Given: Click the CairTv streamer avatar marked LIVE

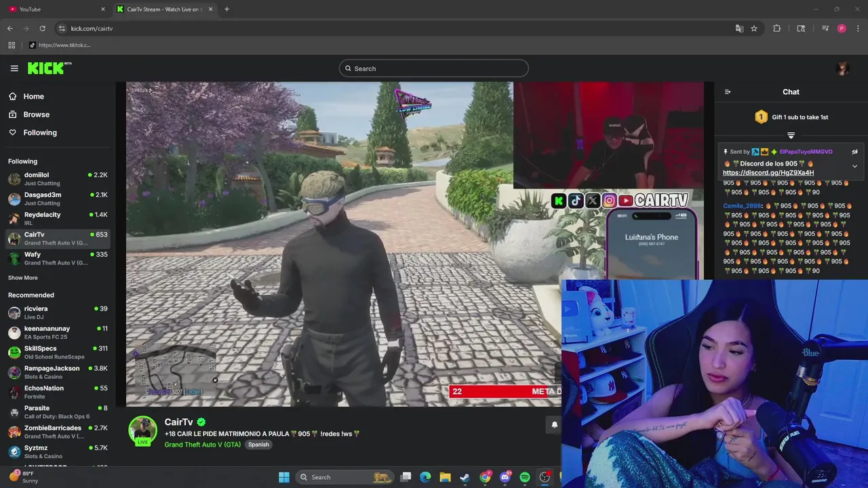Looking at the screenshot, I should click(x=142, y=431).
